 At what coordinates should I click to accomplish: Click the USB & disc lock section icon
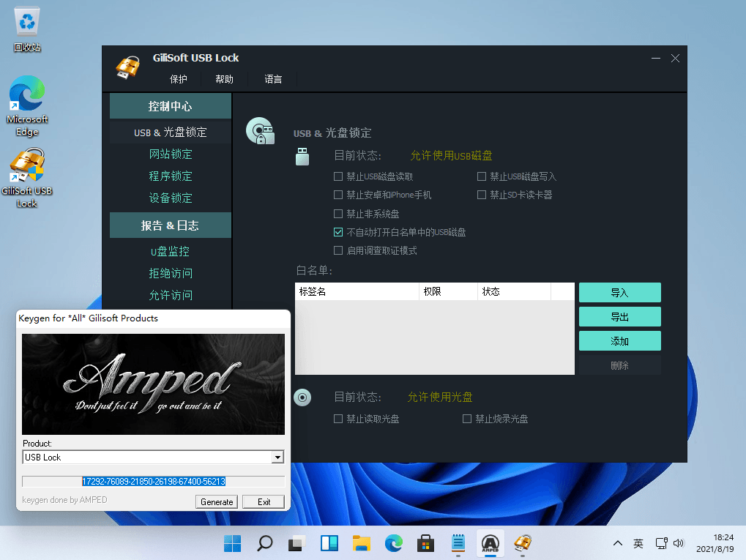click(260, 131)
